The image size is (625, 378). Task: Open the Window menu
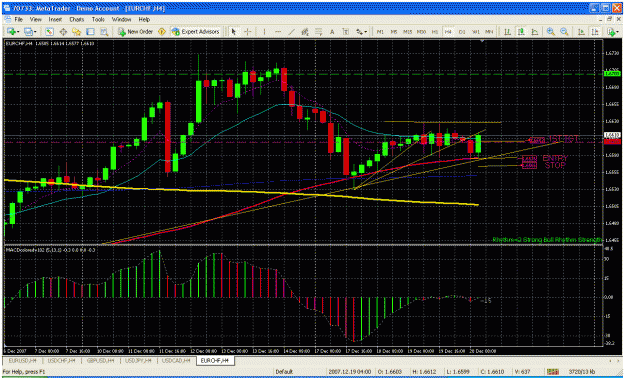[121, 19]
